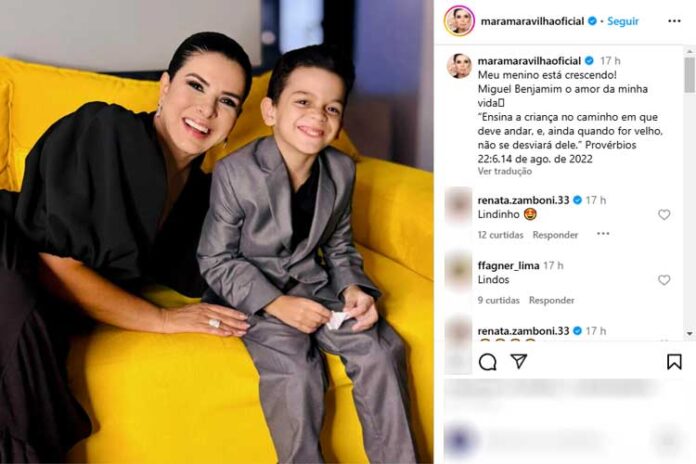The image size is (696, 464).
Task: Open the three-dots post options menu
Action: tap(674, 21)
